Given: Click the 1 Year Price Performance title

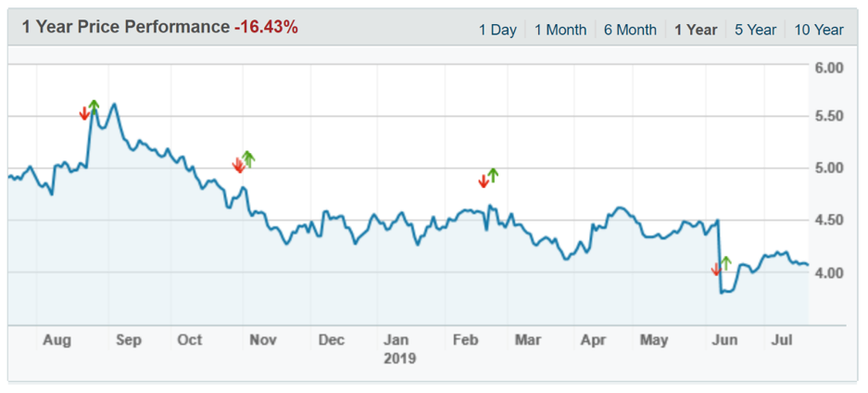Looking at the screenshot, I should 125,28.
